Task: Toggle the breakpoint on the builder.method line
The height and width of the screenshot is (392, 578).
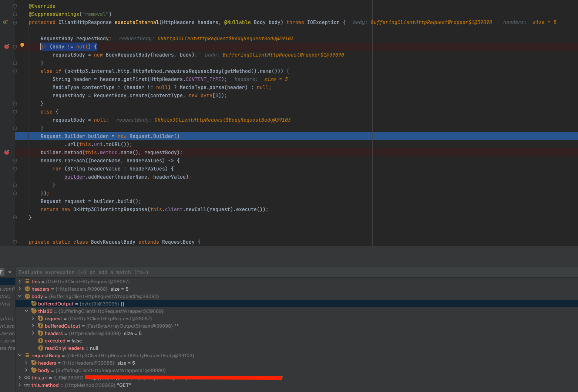Action: tap(7, 152)
